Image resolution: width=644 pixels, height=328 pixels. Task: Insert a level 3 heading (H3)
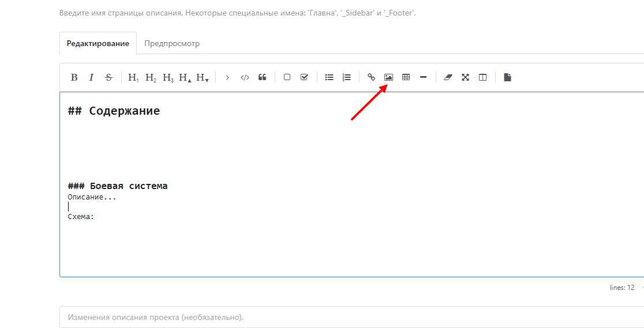click(168, 77)
